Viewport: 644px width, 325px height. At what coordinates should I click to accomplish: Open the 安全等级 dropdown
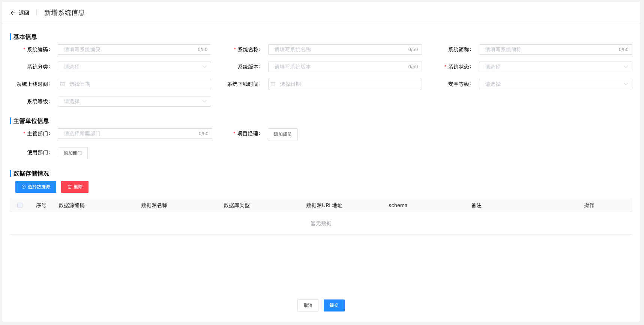555,84
